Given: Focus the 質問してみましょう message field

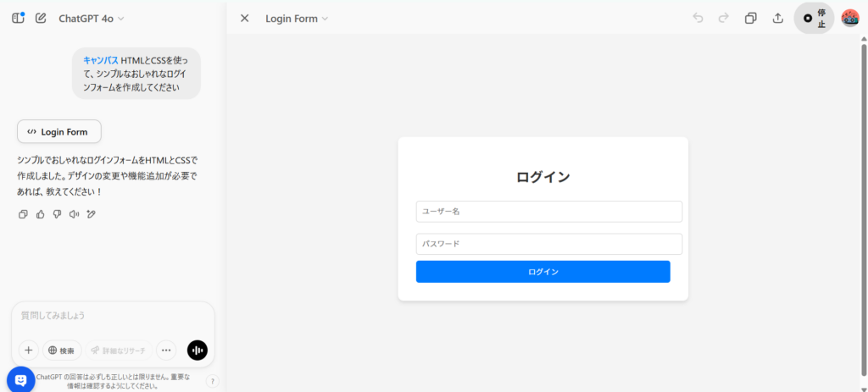Looking at the screenshot, I should [x=113, y=316].
